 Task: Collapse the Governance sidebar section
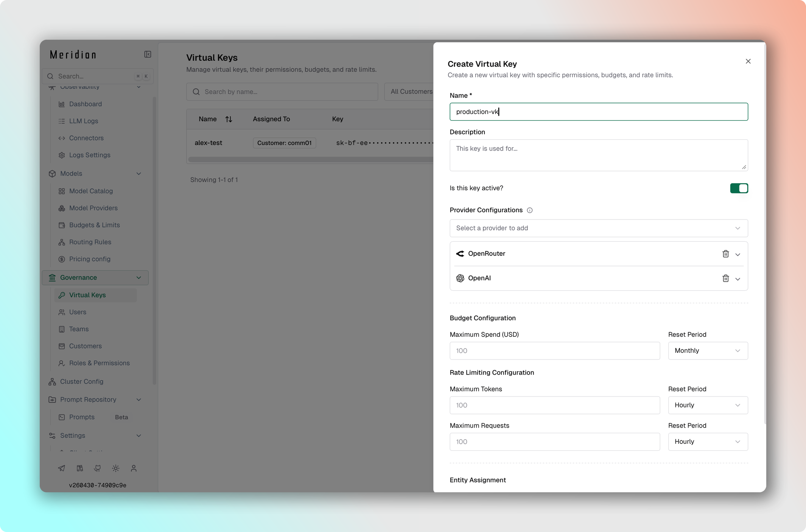[x=139, y=278]
